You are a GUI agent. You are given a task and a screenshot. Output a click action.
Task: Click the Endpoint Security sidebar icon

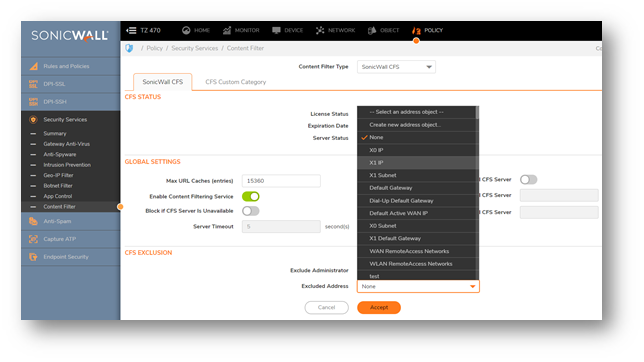click(x=33, y=257)
